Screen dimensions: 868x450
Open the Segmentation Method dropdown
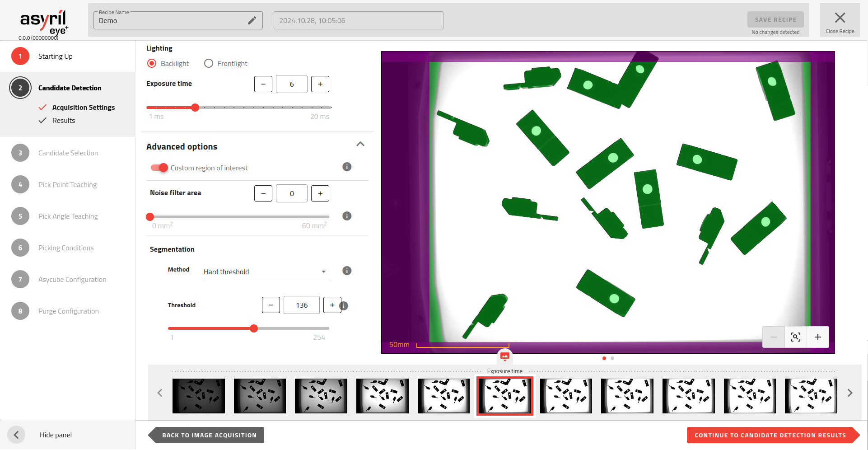point(266,272)
